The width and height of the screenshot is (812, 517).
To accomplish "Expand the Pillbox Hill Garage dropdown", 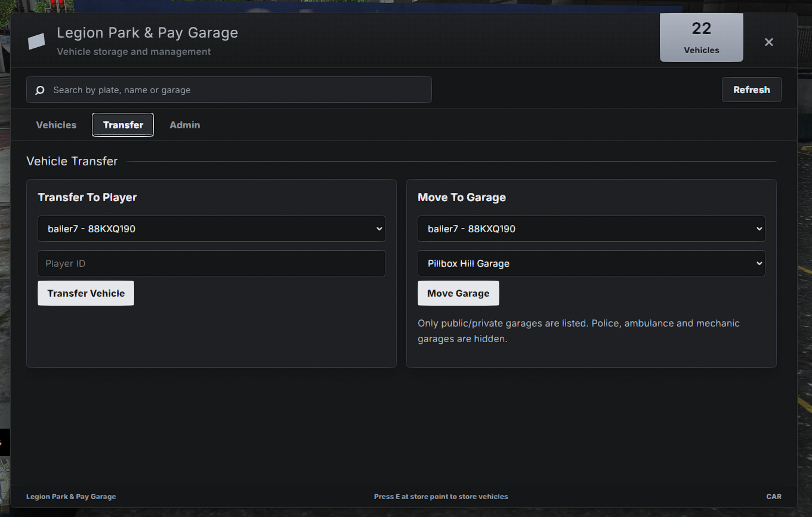I will pos(591,263).
